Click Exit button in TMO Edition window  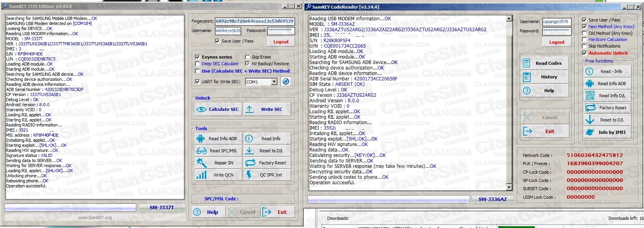coord(278,212)
